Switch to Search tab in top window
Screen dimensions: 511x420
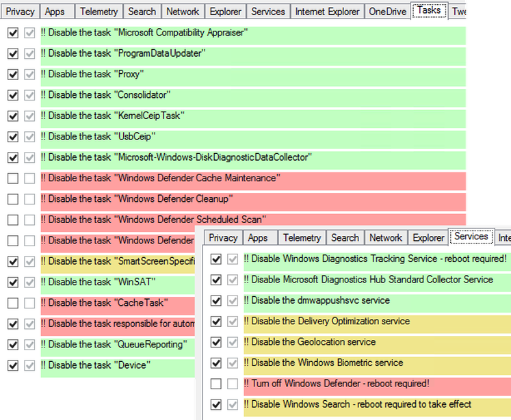pyautogui.click(x=142, y=12)
